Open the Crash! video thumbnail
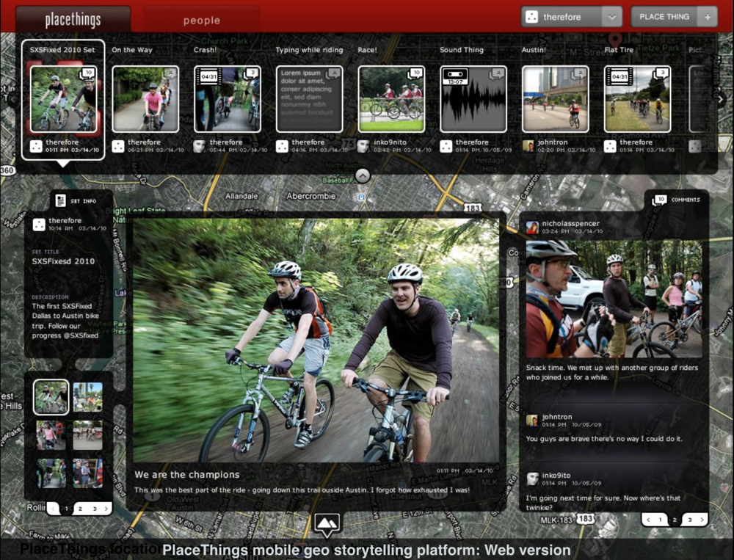 click(x=228, y=99)
